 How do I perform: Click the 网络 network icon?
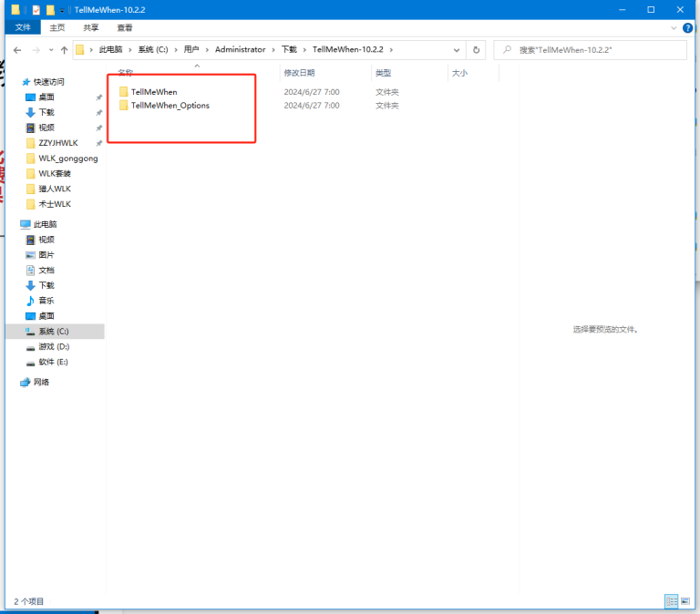41,383
